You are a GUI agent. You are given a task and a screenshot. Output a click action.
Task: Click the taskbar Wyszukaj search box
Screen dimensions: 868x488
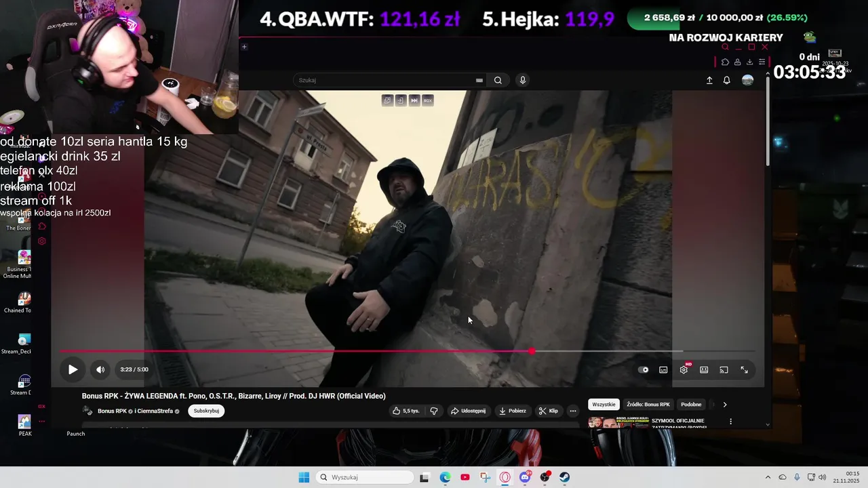point(366,477)
